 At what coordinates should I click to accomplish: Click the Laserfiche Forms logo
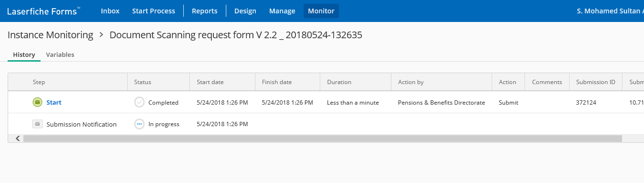(43, 11)
